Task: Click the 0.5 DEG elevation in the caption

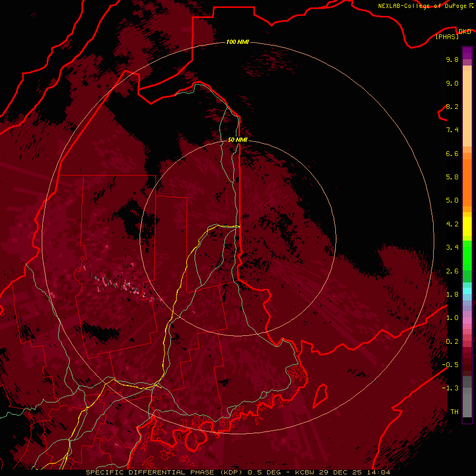Action: tap(264, 472)
